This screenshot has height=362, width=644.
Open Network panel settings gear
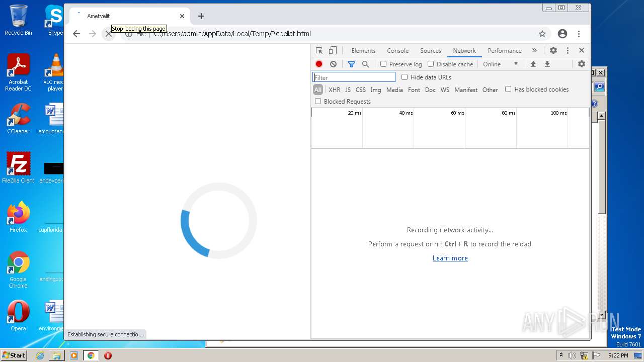click(x=582, y=64)
